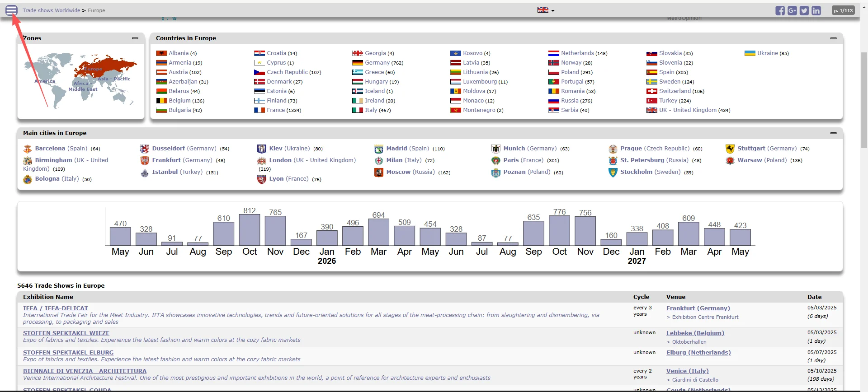Open Frankfurt (Germany) venue link
868x392 pixels.
pyautogui.click(x=698, y=308)
